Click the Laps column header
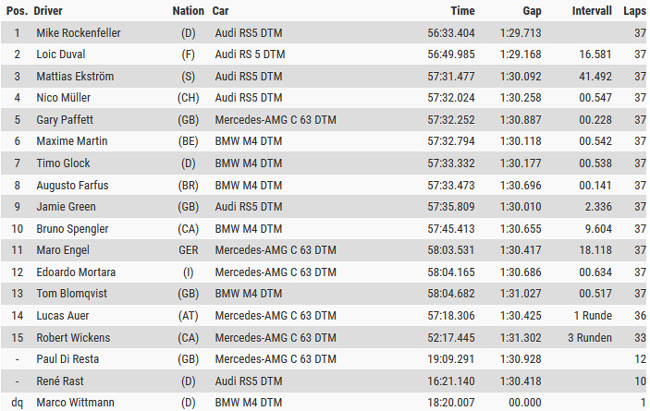This screenshot has width=650, height=411. pos(634,10)
